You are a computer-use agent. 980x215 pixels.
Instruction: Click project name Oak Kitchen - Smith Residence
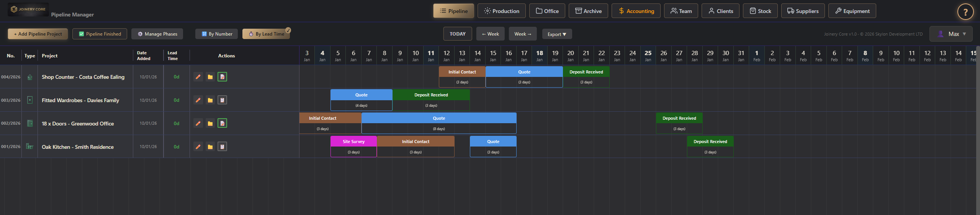pos(78,147)
